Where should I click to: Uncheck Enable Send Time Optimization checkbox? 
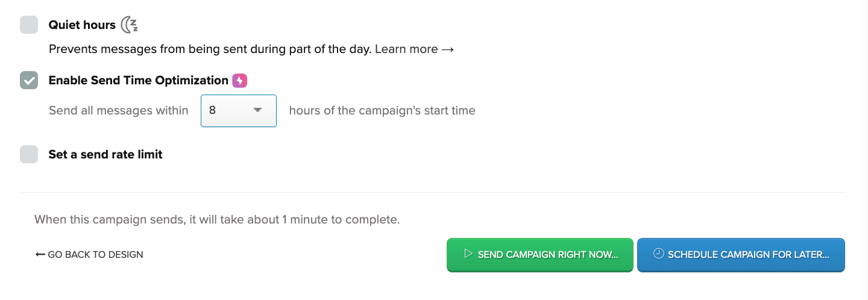[x=29, y=81]
